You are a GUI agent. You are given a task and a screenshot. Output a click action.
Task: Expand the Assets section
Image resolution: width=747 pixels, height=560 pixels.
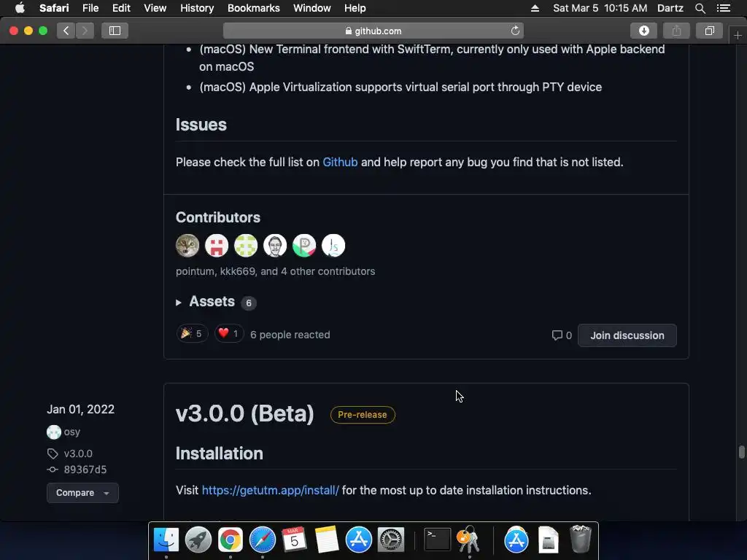click(x=212, y=302)
